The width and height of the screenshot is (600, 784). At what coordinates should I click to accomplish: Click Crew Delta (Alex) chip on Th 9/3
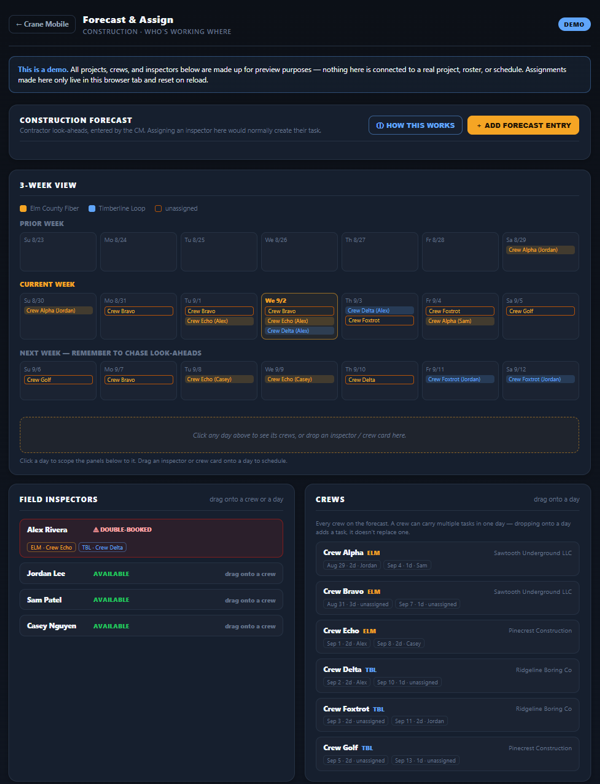(x=380, y=310)
